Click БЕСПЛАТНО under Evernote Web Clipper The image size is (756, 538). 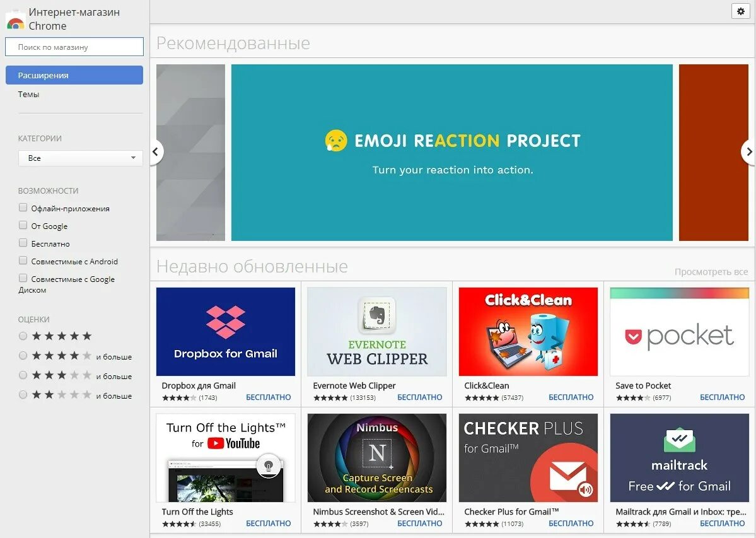point(420,397)
